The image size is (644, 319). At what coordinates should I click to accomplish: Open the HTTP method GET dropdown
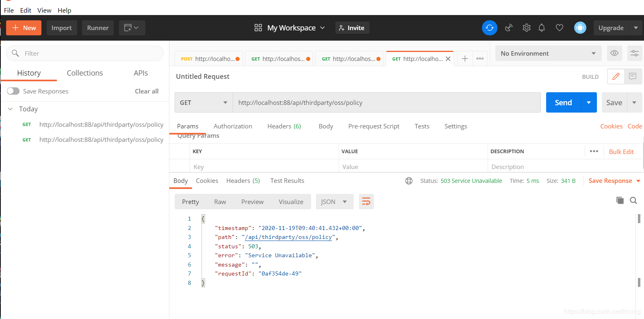coord(203,102)
